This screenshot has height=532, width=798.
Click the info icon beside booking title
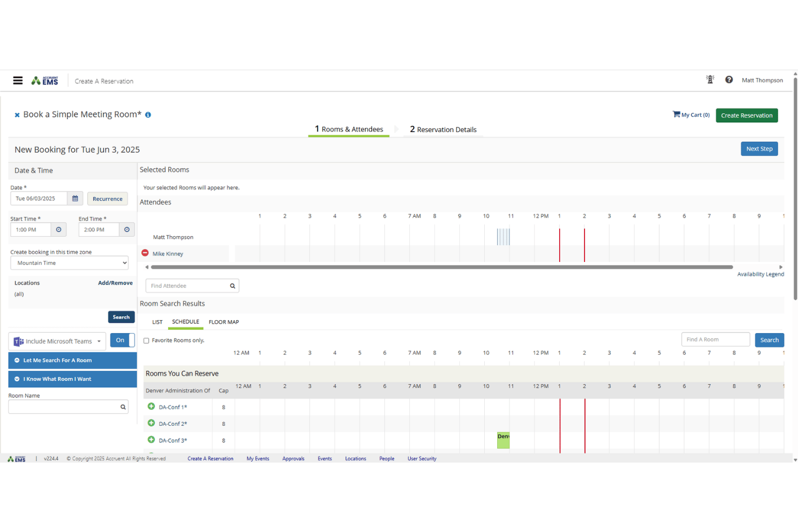148,115
